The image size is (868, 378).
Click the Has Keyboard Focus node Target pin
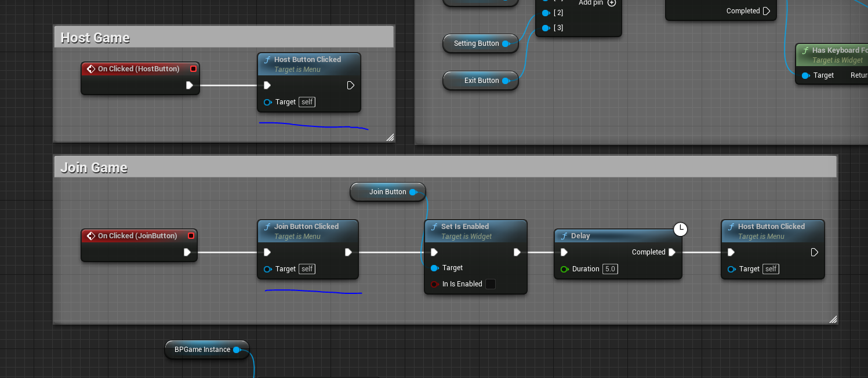(x=805, y=75)
